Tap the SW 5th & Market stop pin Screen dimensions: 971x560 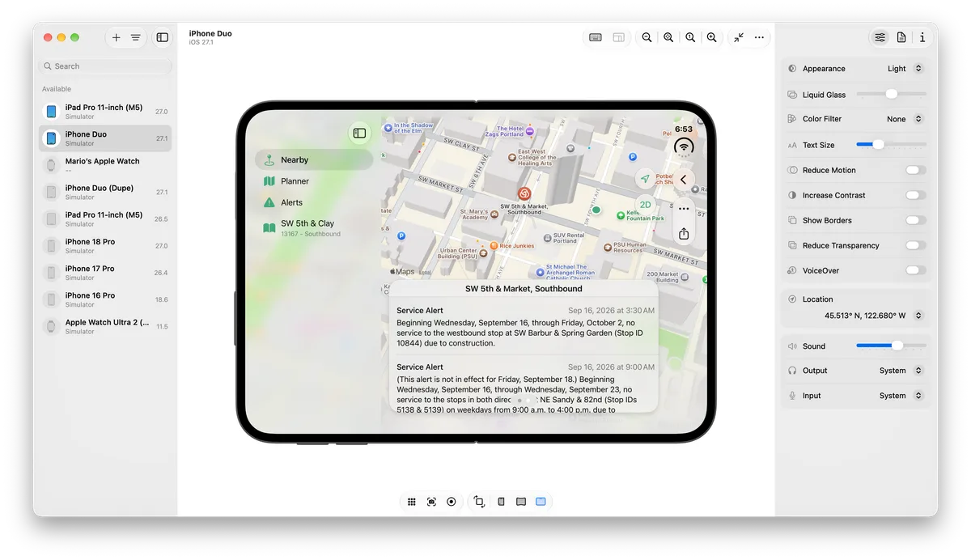pos(524,194)
